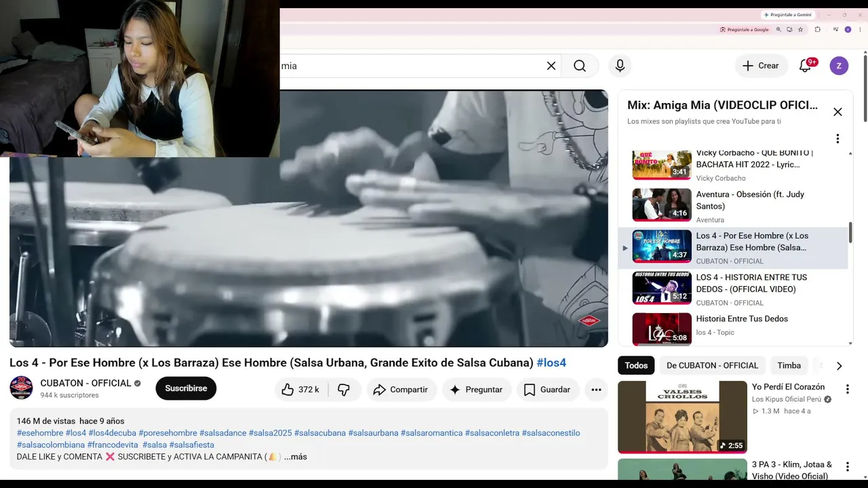Like the video with 372 k likes
This screenshot has width=868, height=488.
pyautogui.click(x=300, y=390)
